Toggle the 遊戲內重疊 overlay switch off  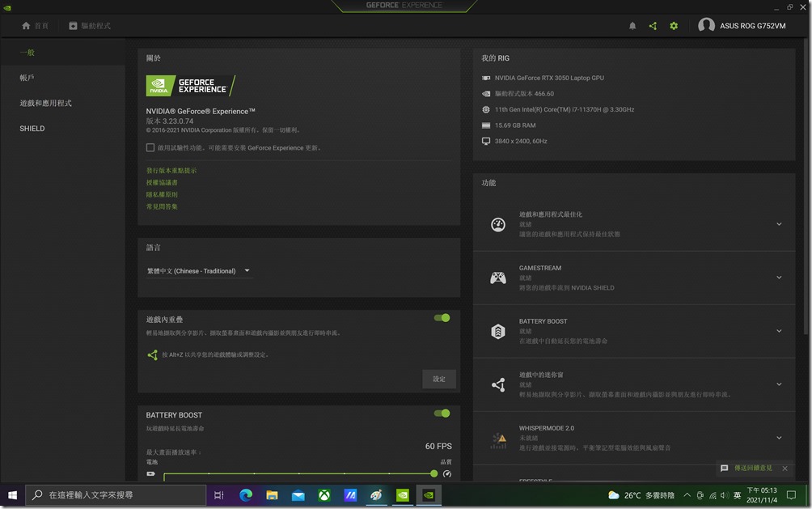pyautogui.click(x=441, y=318)
